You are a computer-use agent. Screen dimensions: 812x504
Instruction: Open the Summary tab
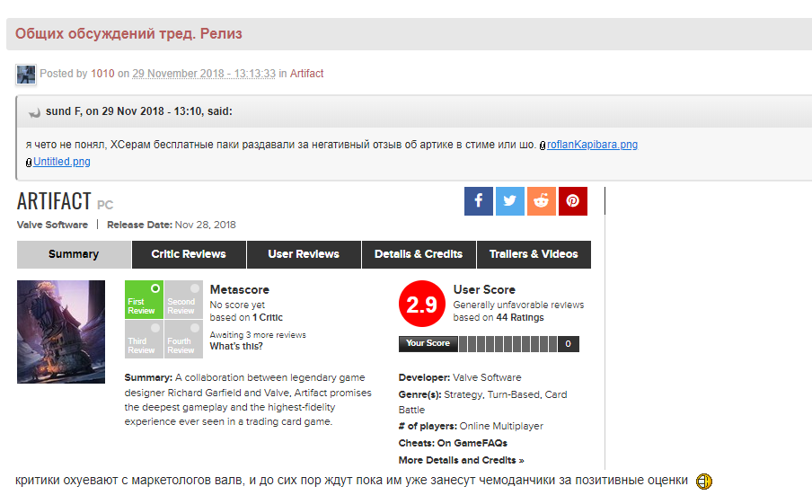coord(74,254)
